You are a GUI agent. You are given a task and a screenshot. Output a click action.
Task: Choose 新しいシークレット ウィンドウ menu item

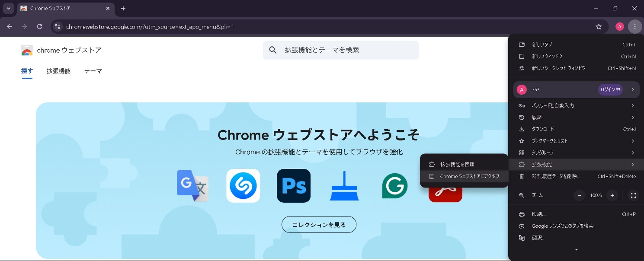click(558, 68)
